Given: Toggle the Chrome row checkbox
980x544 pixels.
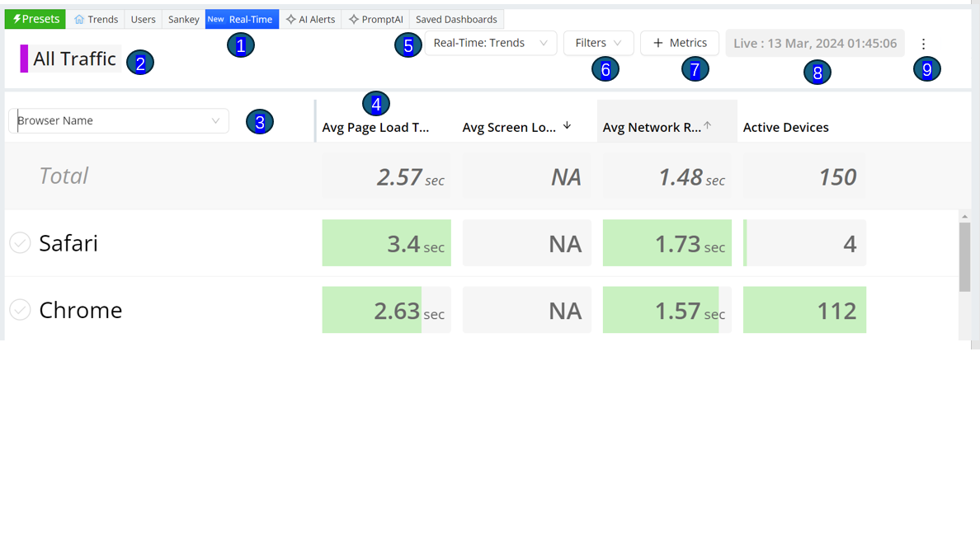Looking at the screenshot, I should click(20, 310).
